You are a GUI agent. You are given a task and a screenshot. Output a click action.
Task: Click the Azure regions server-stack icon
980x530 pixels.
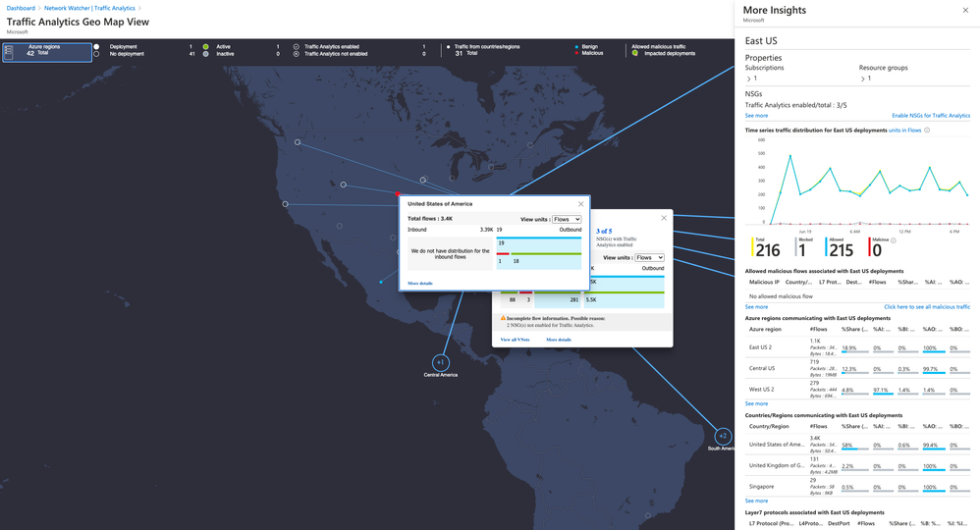pos(9,52)
